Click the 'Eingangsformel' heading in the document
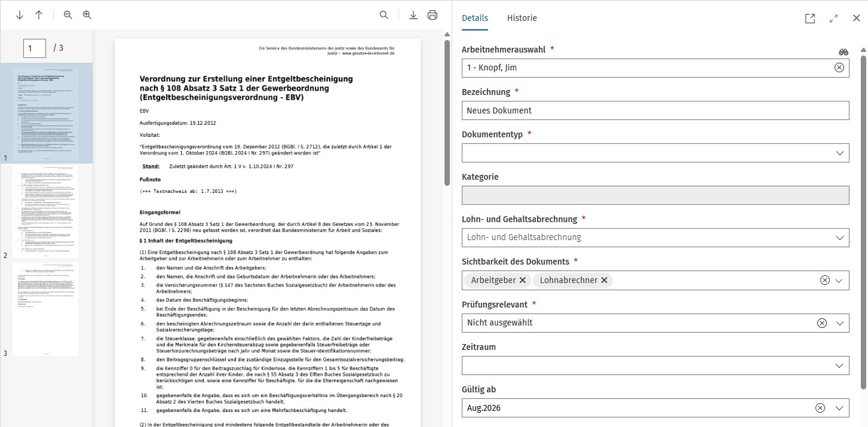Viewport: 868px width, 427px height. [160, 212]
